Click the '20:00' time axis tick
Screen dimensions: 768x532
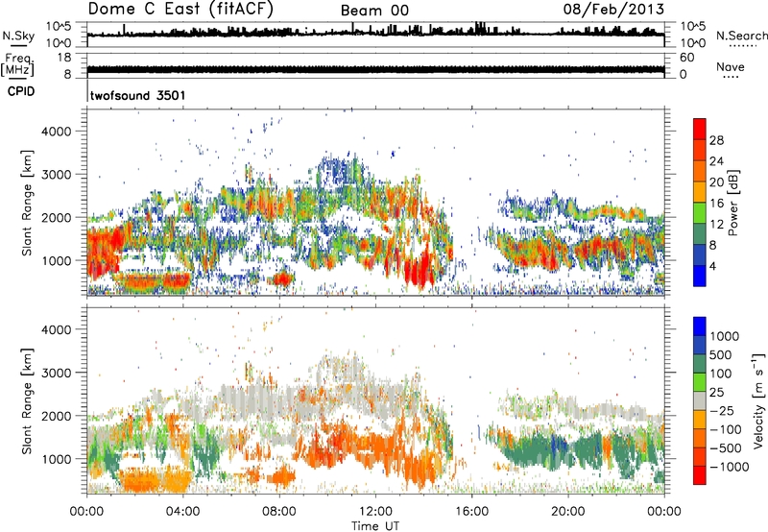coord(567,512)
